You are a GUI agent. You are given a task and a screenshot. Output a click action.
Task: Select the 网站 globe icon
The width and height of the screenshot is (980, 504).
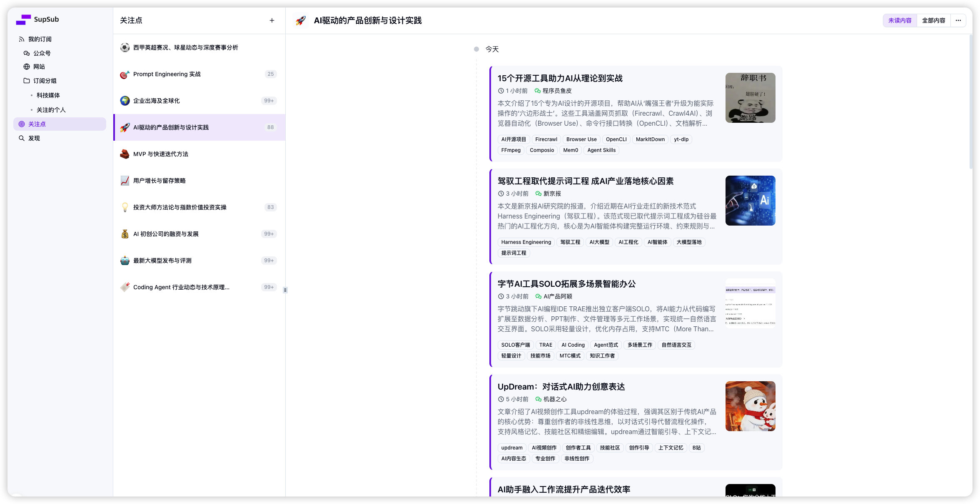[27, 67]
